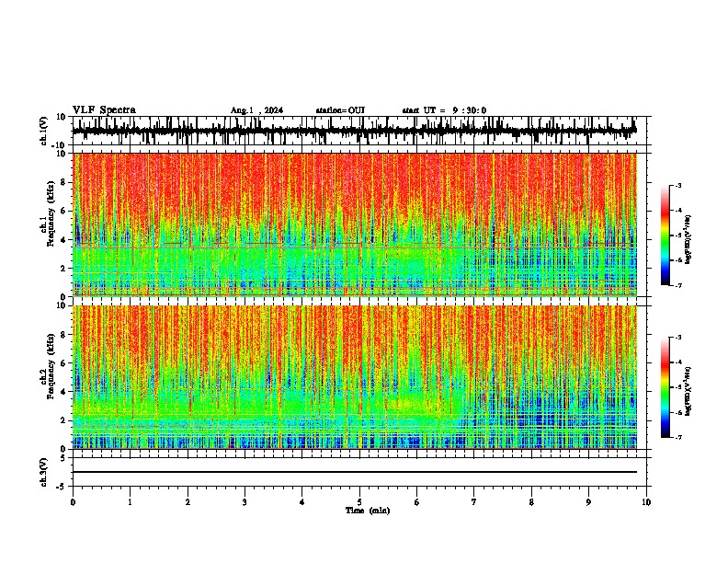Click the "station=OUI" header text

coord(340,110)
